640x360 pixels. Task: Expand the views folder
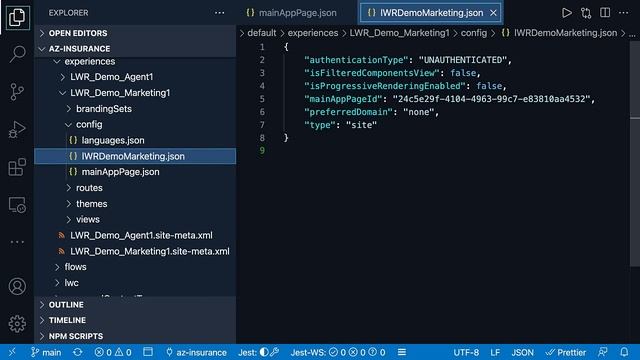[87, 219]
